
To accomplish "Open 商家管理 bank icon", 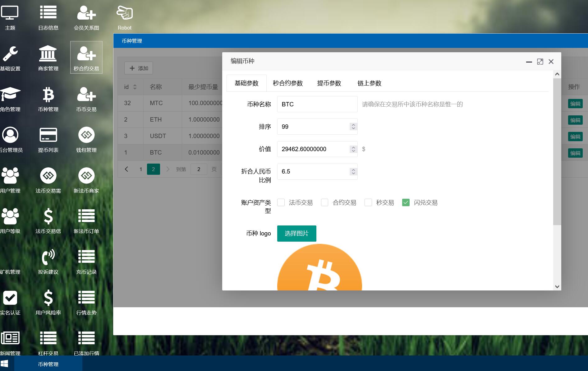I will [x=48, y=58].
